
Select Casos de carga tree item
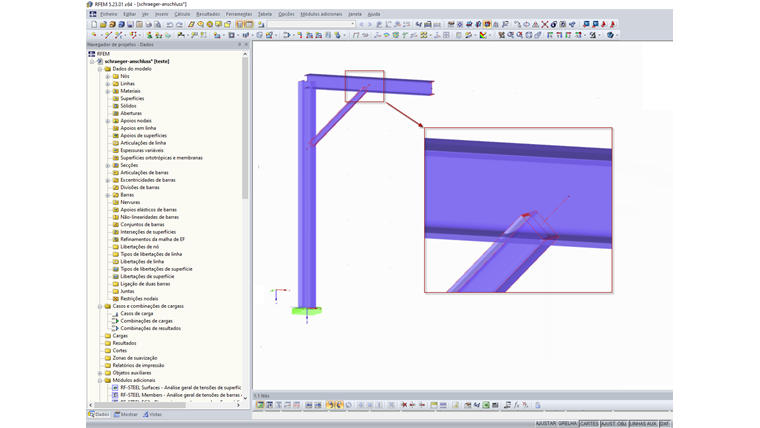(137, 314)
